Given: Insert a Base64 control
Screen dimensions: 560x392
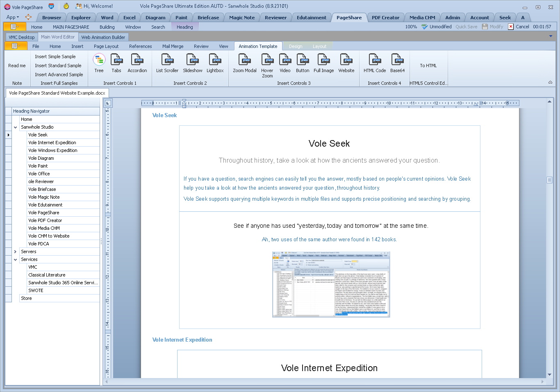Looking at the screenshot, I should tap(397, 63).
